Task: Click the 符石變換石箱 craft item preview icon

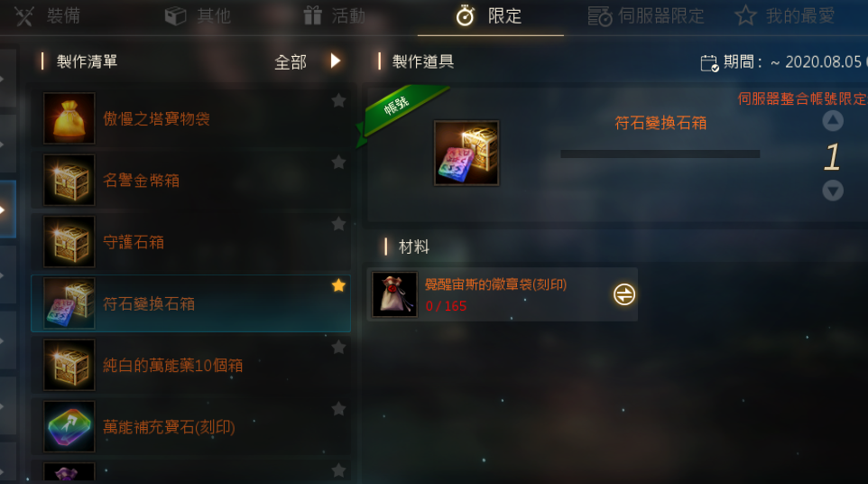Action: [466, 153]
